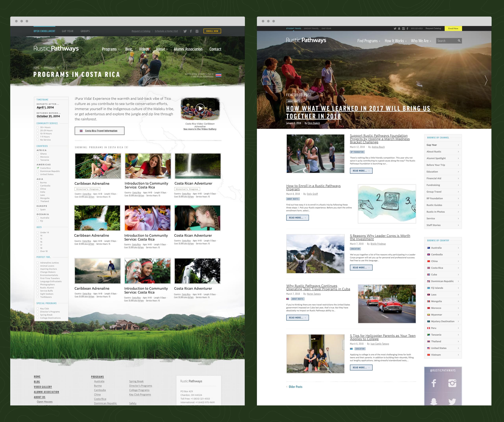Open Twitter from @RUSTICPATHWAYS social widget
This screenshot has width=504, height=422.
coord(452,402)
